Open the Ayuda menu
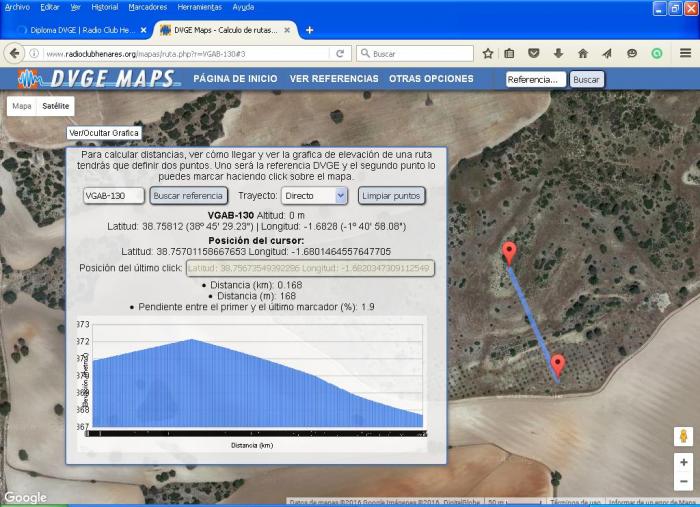Screen dimensions: 700x507 pos(243,7)
